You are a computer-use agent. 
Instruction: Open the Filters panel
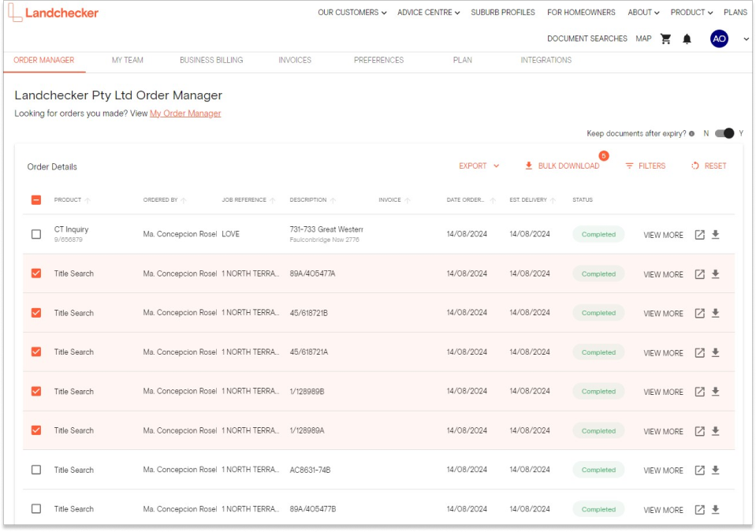(x=645, y=166)
